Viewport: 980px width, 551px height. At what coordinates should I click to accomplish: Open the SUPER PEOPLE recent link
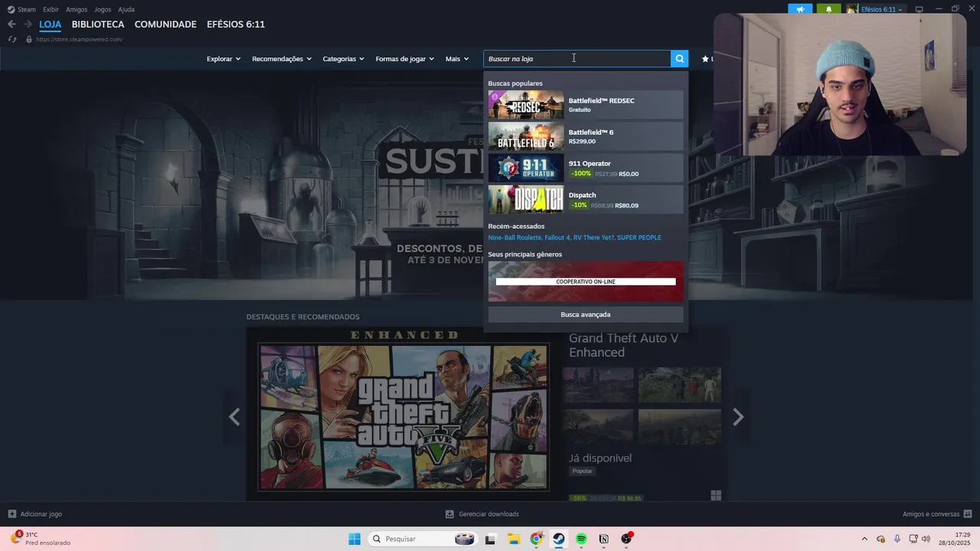[x=639, y=237]
